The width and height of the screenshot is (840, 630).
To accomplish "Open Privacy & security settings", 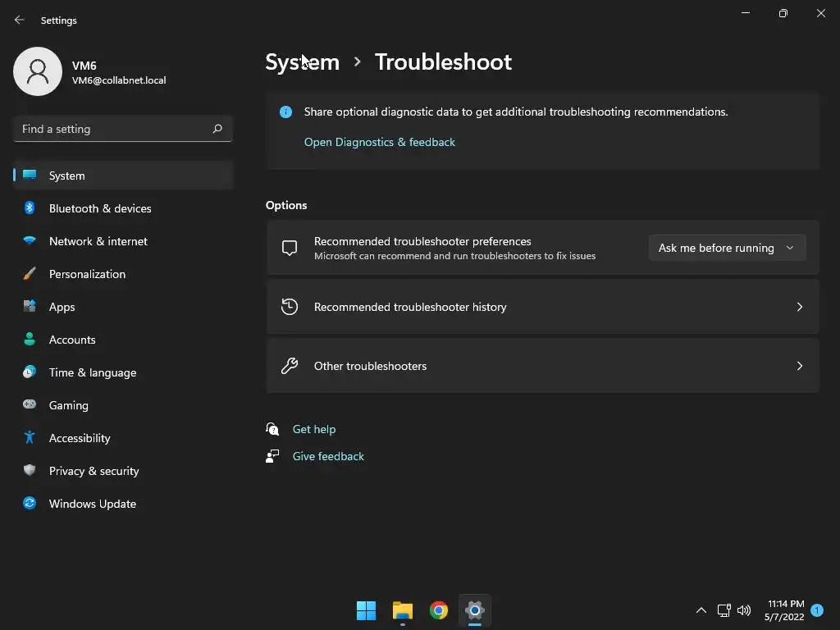I will click(x=123, y=470).
